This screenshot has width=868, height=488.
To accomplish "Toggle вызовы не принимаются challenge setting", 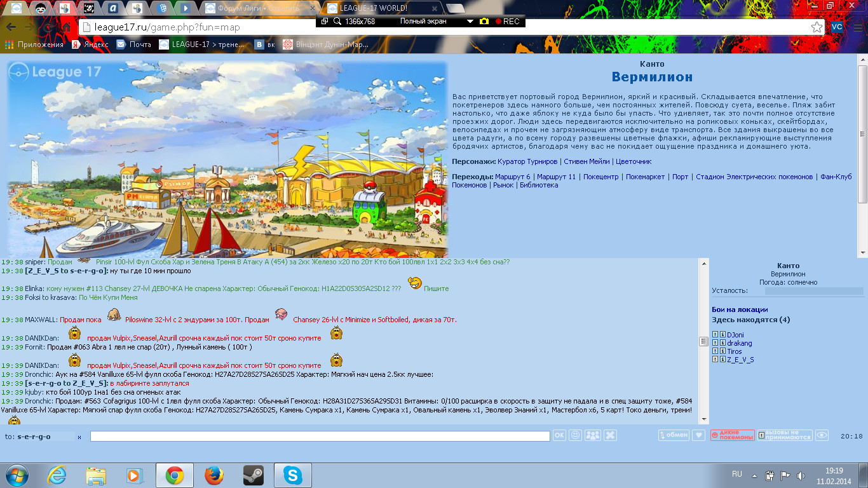I will [785, 435].
